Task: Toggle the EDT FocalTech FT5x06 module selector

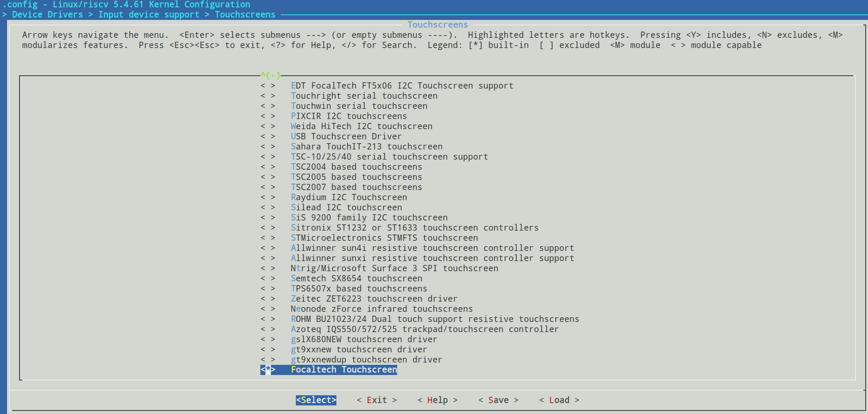Action: pos(268,86)
